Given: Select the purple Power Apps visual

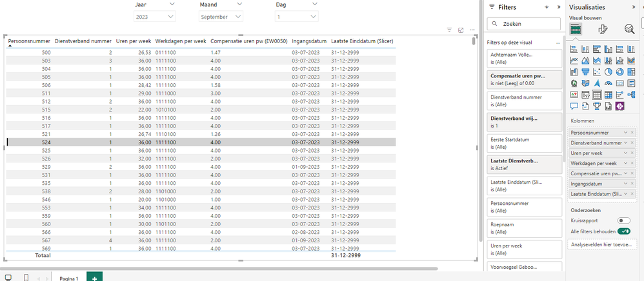Looking at the screenshot, I should (x=619, y=106).
